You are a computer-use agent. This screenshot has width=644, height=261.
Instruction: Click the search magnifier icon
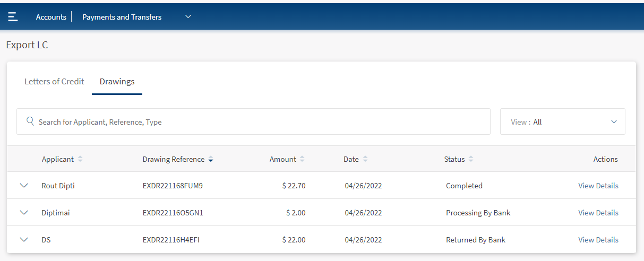click(30, 121)
